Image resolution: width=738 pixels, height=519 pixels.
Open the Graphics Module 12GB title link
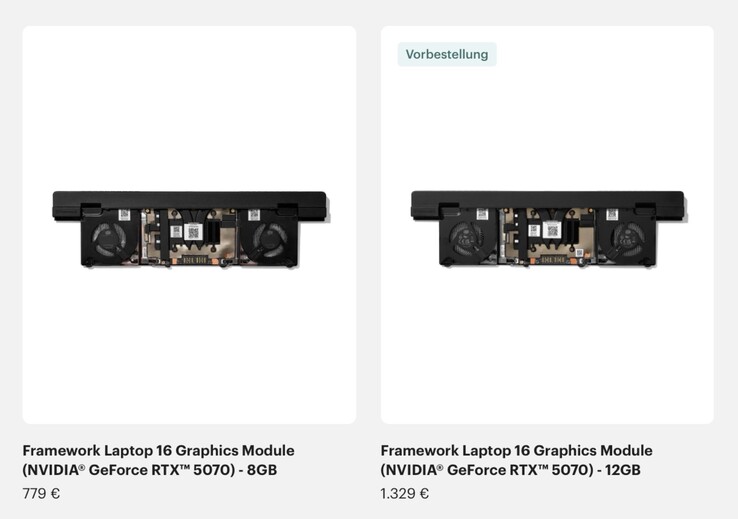click(x=516, y=460)
